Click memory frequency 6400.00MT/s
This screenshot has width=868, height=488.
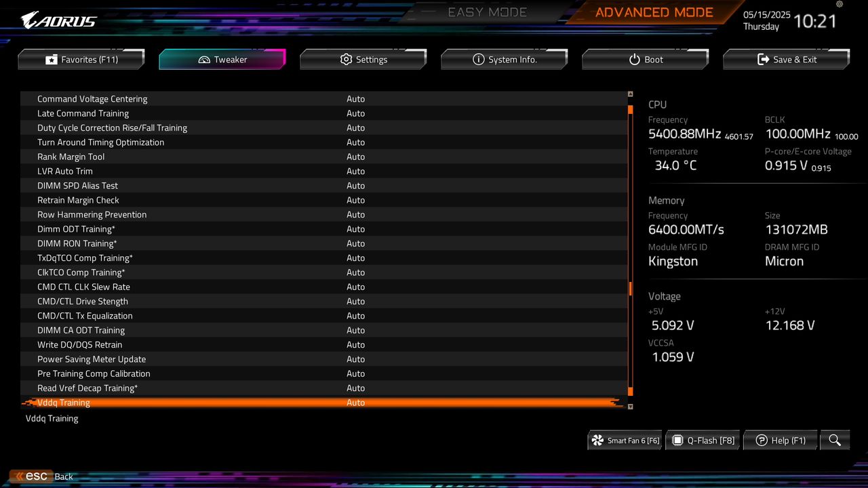(686, 230)
